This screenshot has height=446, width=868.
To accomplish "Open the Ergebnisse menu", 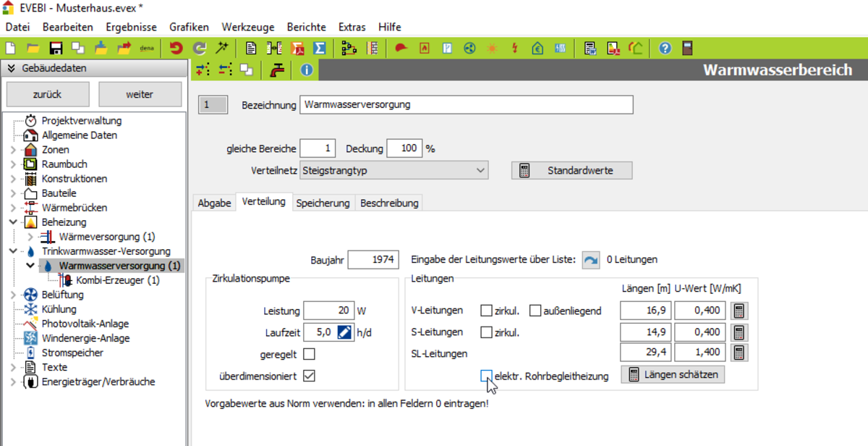I will [131, 27].
